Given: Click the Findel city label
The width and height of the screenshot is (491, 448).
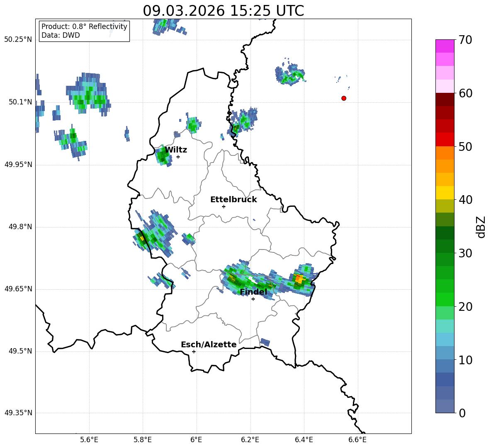Looking at the screenshot, I should point(254,292).
